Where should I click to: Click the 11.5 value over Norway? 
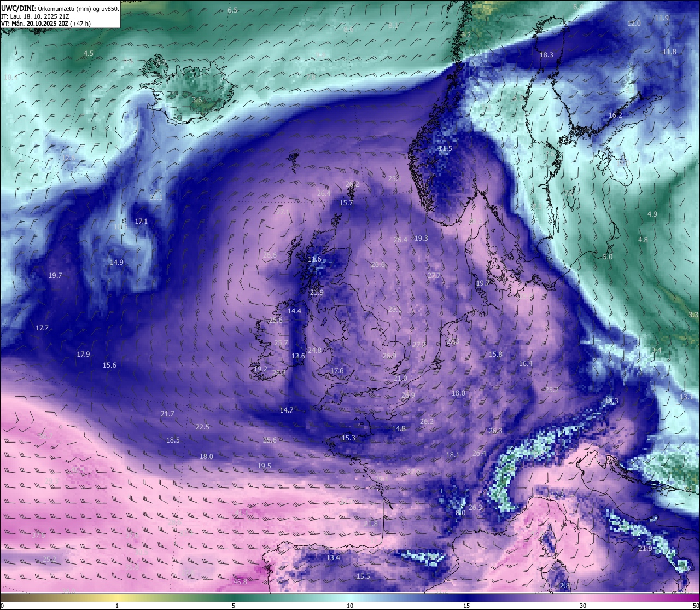coord(445,149)
